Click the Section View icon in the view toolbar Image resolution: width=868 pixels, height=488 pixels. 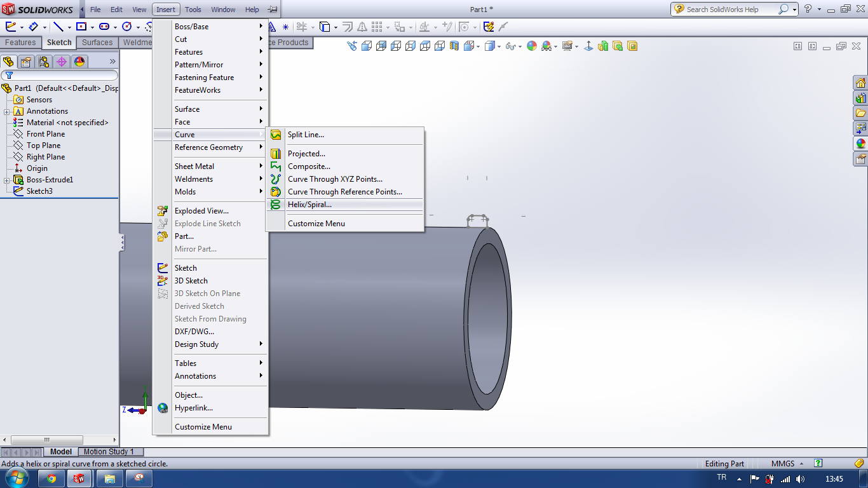tap(454, 46)
